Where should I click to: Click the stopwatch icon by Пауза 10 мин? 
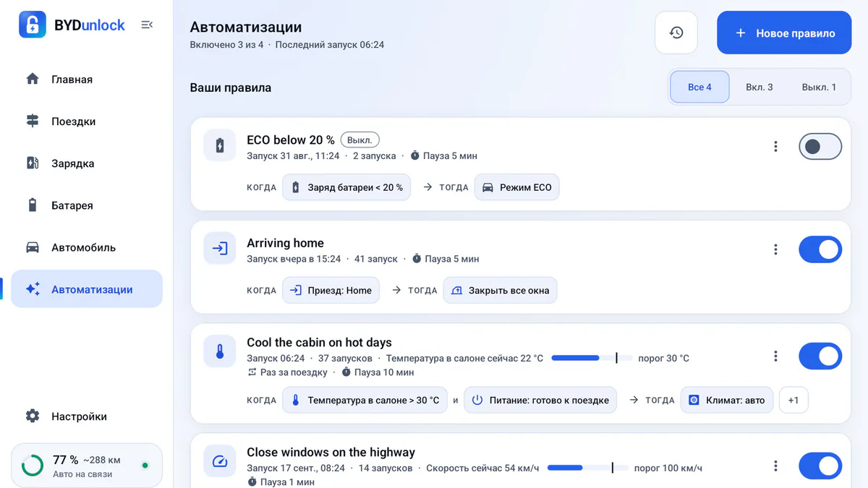pos(346,372)
